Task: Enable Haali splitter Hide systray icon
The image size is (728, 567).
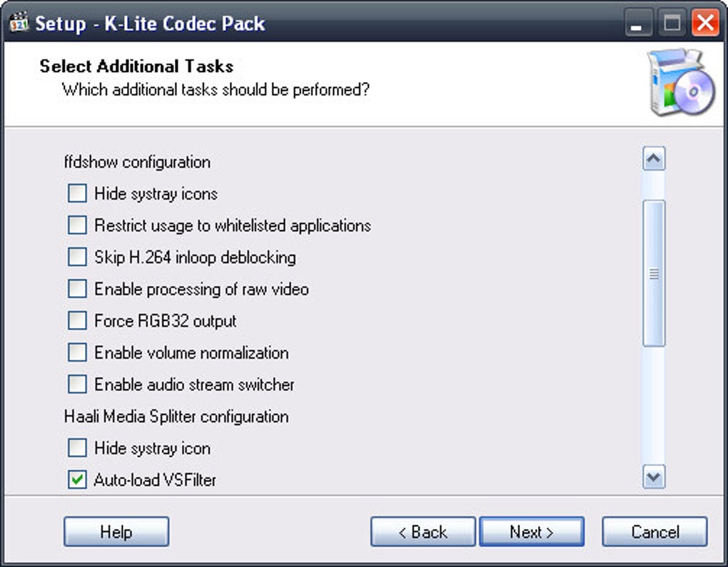Action: point(77,448)
